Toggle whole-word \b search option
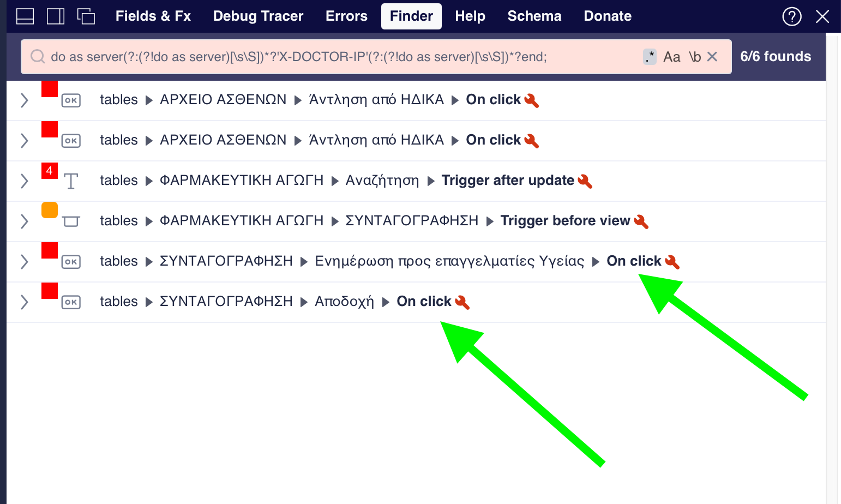The height and width of the screenshot is (504, 841). (695, 57)
